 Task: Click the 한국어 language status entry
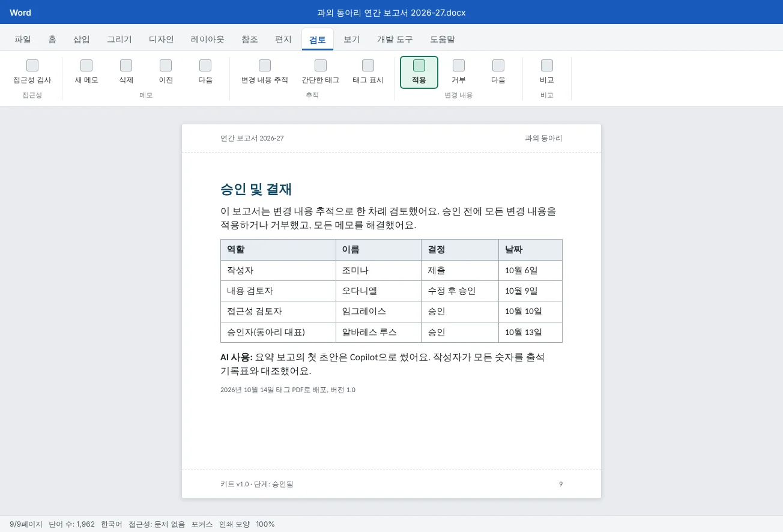tap(112, 524)
